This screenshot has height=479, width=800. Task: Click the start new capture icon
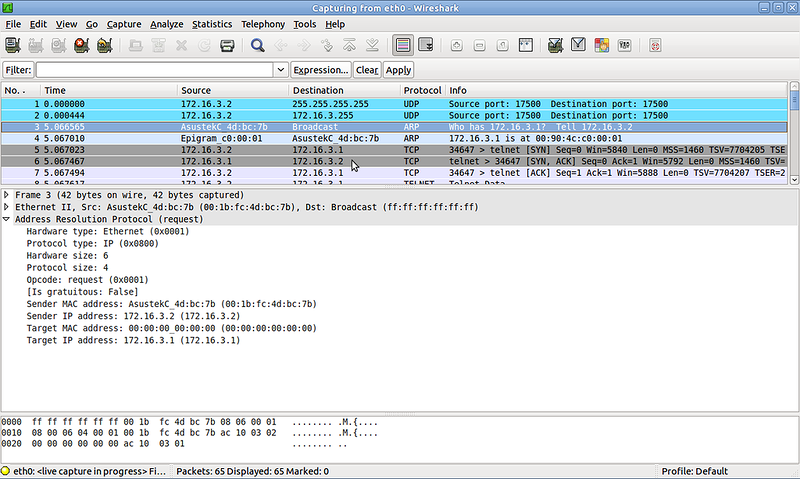coord(59,45)
